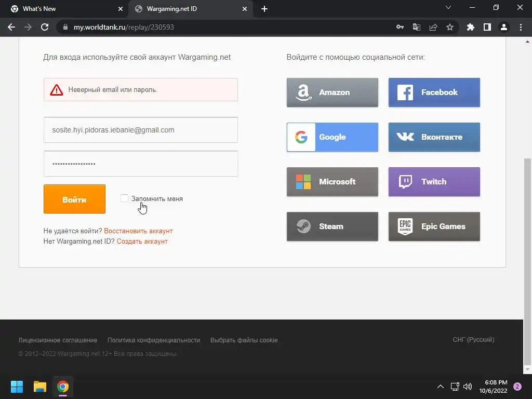
Task: Open the network status tray icon
Action: click(x=455, y=387)
